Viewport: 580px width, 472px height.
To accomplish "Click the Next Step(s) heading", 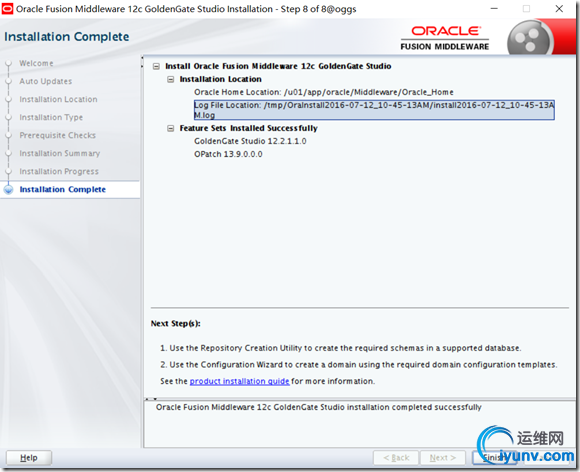I will (x=176, y=324).
